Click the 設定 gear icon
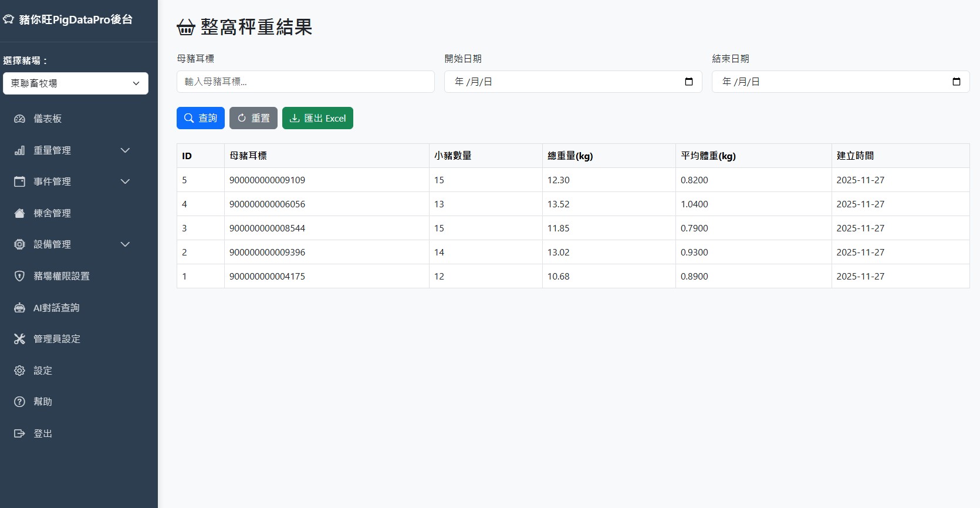Image resolution: width=980 pixels, height=508 pixels. click(x=19, y=371)
